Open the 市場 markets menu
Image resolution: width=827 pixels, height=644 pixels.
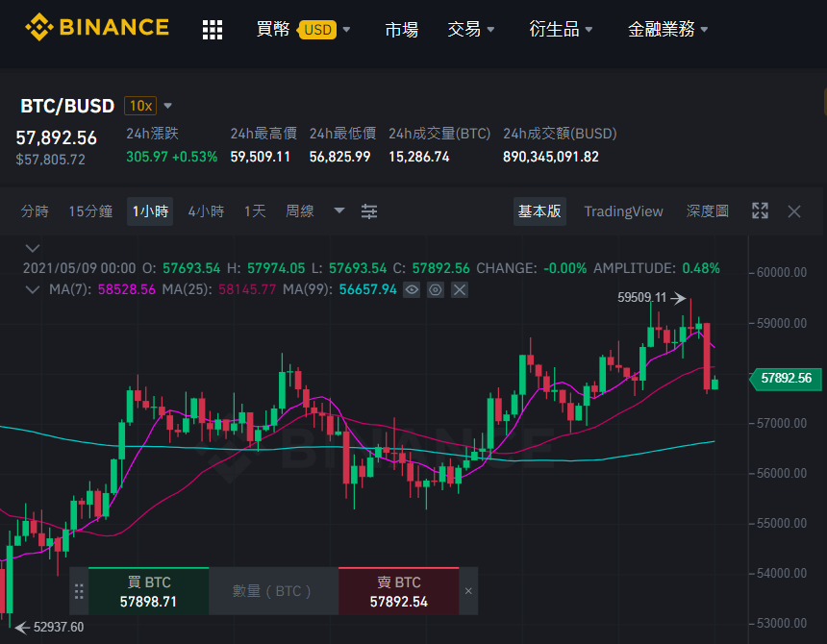(401, 30)
